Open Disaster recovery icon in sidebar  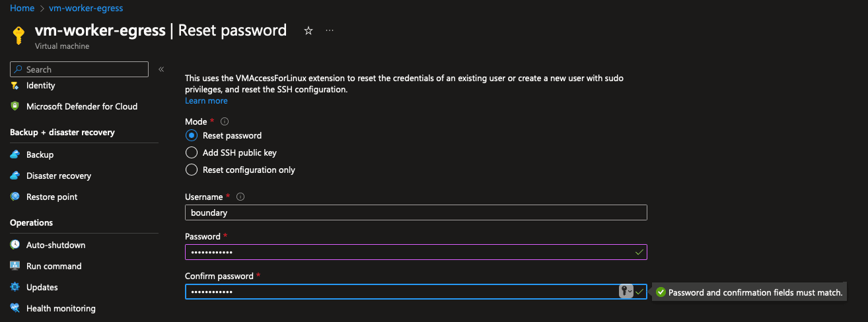[x=15, y=176]
